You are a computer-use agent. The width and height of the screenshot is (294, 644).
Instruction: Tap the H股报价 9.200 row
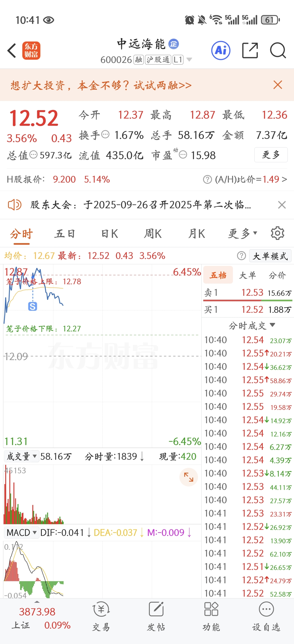pyautogui.click(x=58, y=179)
